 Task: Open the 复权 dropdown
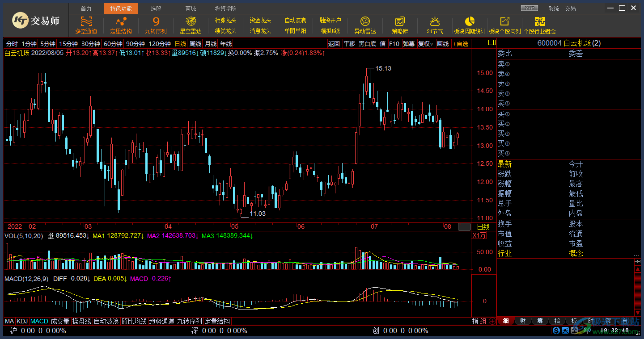pyautogui.click(x=426, y=44)
